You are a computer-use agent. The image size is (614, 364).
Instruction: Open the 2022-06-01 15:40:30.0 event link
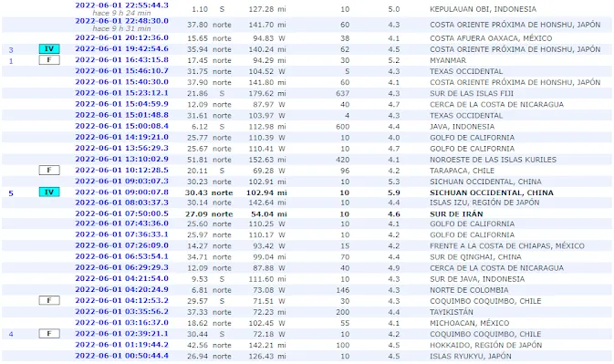[121, 82]
